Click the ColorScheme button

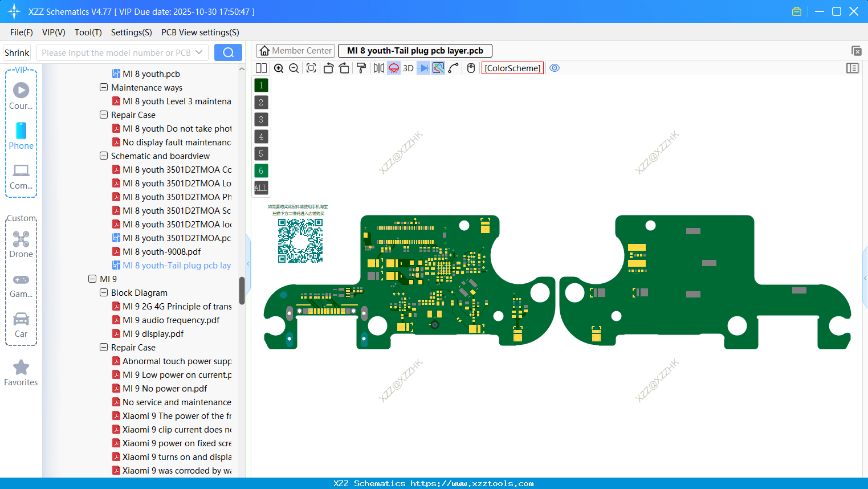[512, 68]
